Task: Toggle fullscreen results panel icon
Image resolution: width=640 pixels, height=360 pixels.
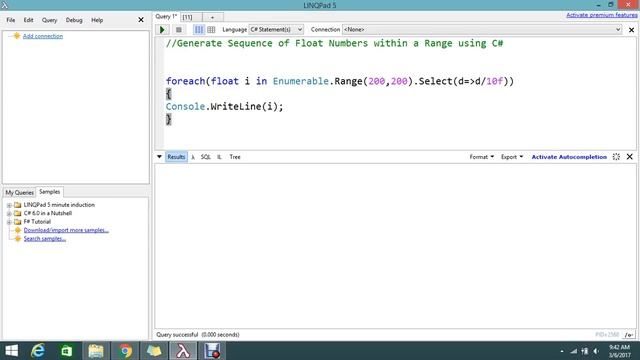Action: [x=616, y=157]
